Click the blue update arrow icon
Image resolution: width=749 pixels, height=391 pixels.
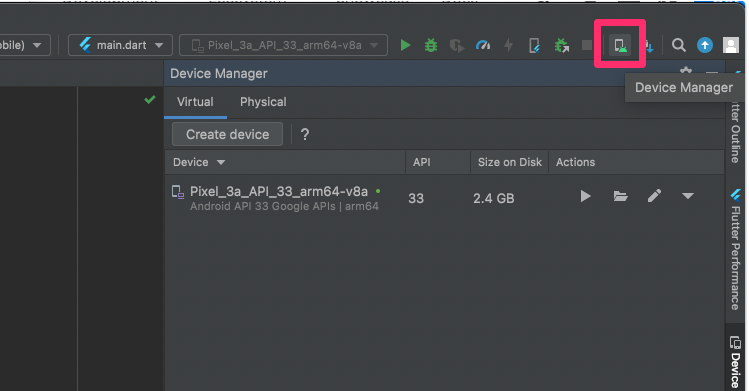pyautogui.click(x=705, y=45)
